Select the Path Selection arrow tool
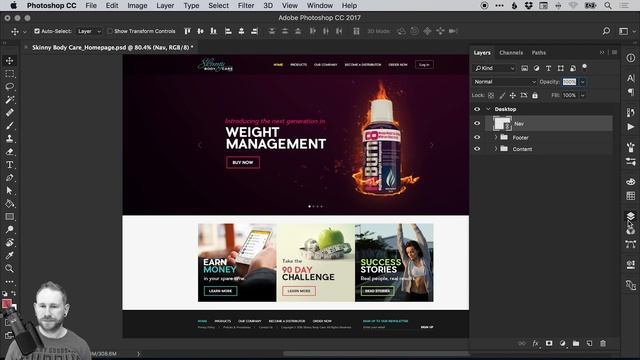This screenshot has width=640, height=360. (9, 191)
